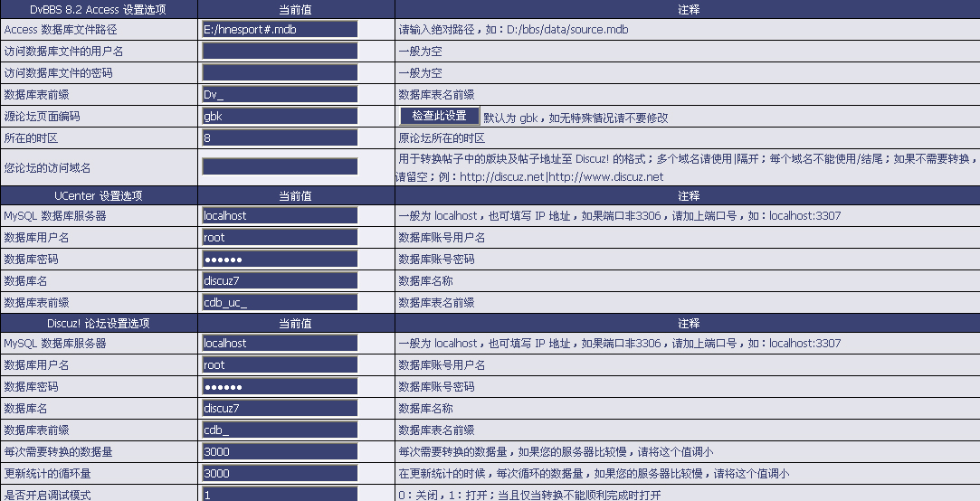This screenshot has width=980, height=501.
Task: Click the 更新统计的循环量 label
Action: [47, 473]
